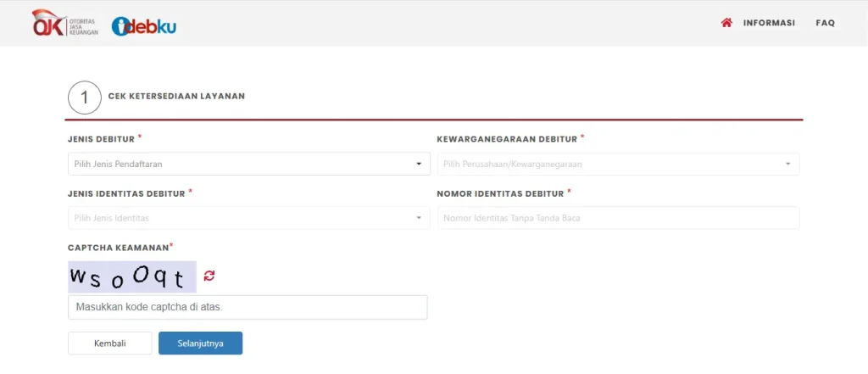Screen dimensions: 868x374
Task: Focus the Nomor Identitas Debitur input field
Action: coord(618,218)
